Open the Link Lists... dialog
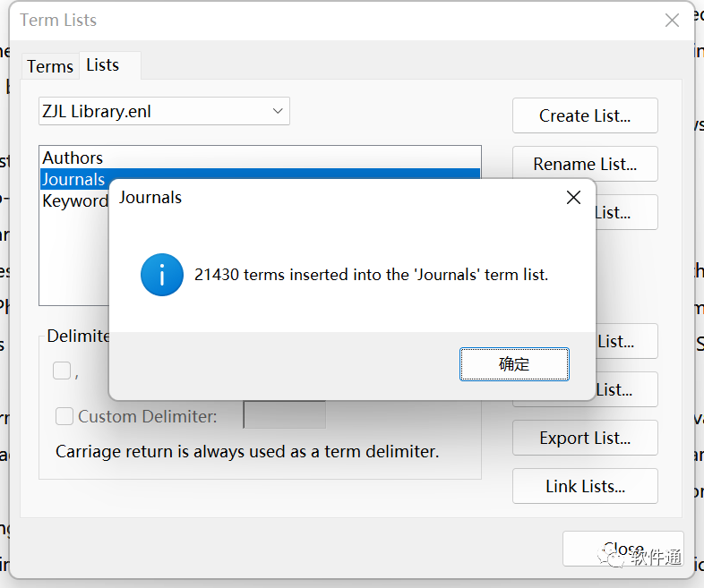This screenshot has width=704, height=588. [585, 486]
